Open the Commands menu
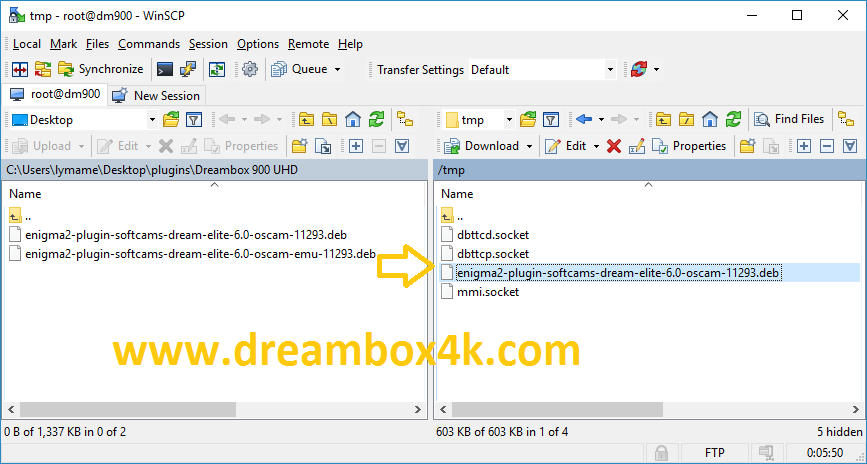 (x=149, y=44)
